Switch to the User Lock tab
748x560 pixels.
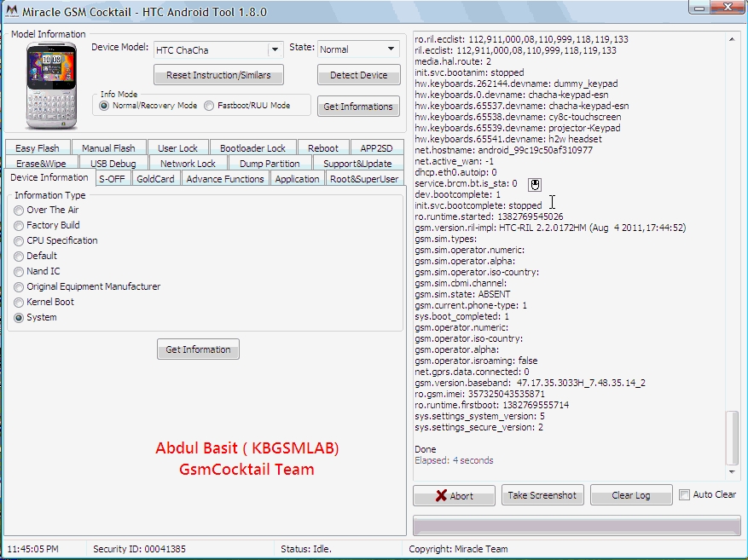pyautogui.click(x=177, y=148)
